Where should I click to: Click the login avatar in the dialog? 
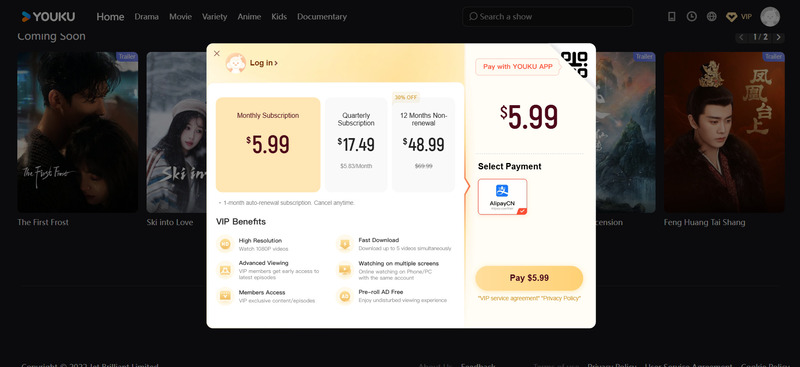point(236,63)
